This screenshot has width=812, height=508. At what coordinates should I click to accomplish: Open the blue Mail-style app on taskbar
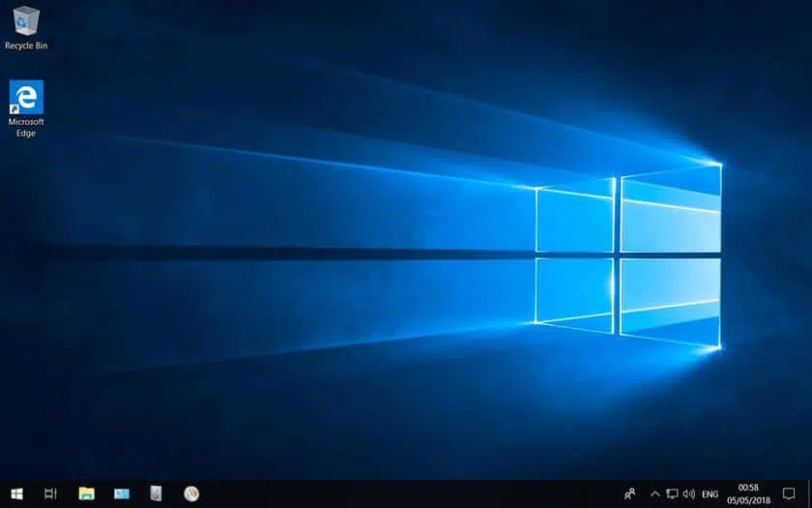[122, 494]
